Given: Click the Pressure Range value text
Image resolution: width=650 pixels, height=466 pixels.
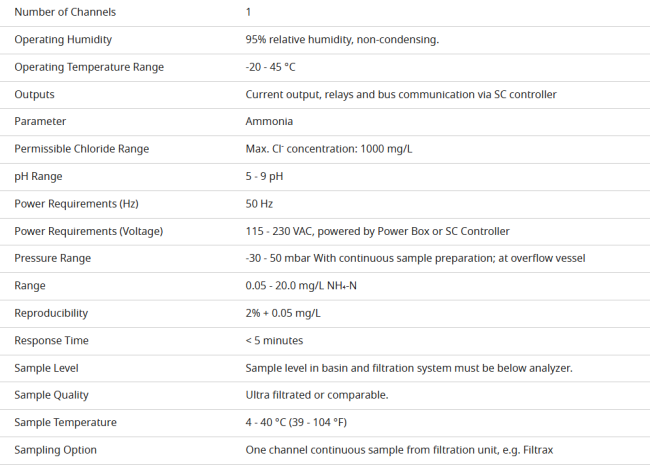Looking at the screenshot, I should point(415,258).
